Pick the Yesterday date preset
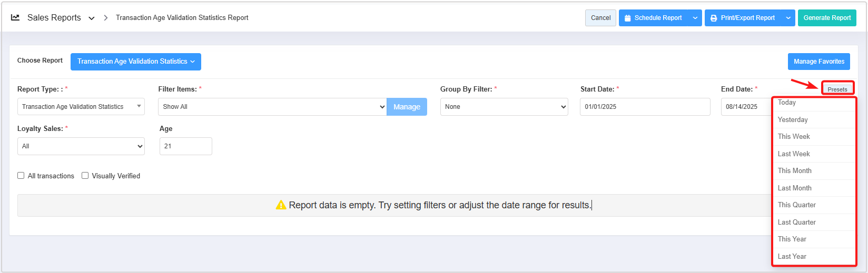The width and height of the screenshot is (868, 273). [792, 119]
